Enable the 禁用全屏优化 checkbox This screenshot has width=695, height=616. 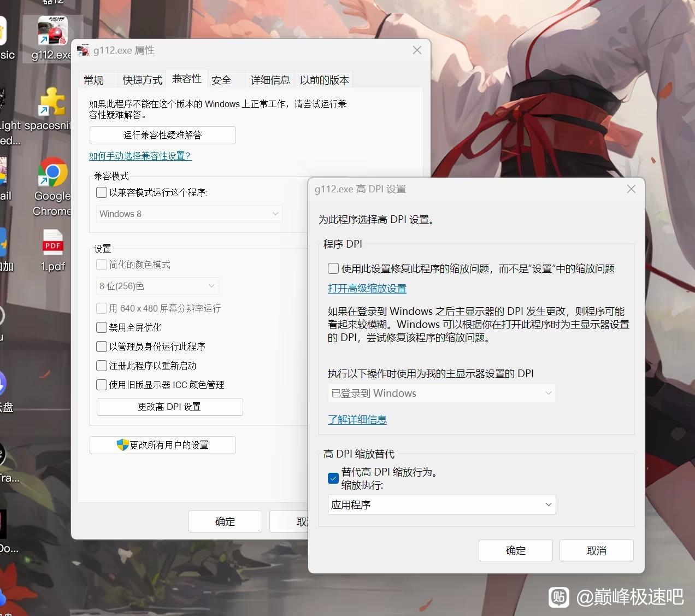tap(102, 327)
